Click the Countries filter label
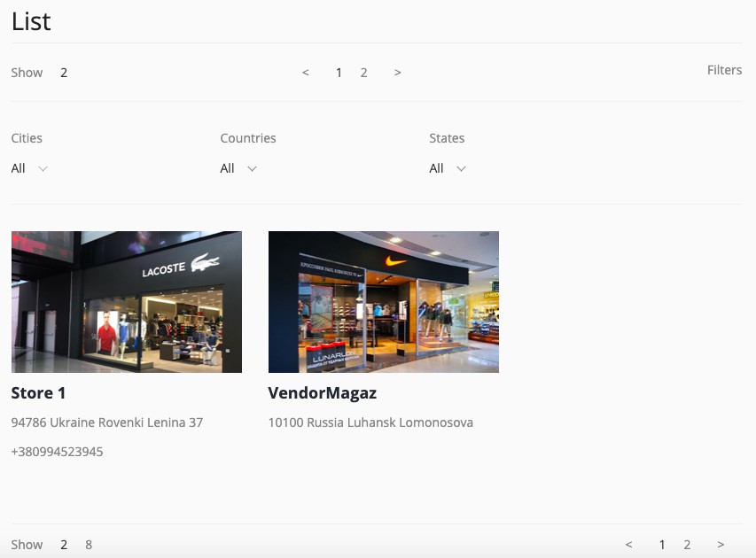Screen dimensions: 756x558 [248, 138]
